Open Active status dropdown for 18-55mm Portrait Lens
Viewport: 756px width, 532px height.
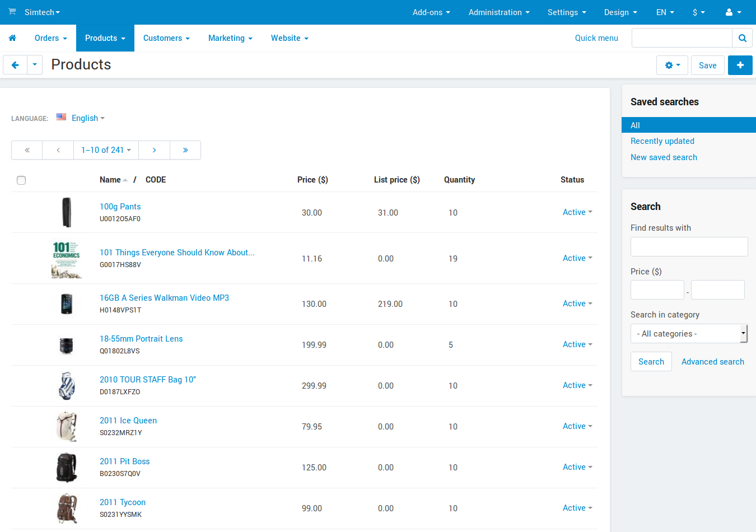click(x=577, y=344)
